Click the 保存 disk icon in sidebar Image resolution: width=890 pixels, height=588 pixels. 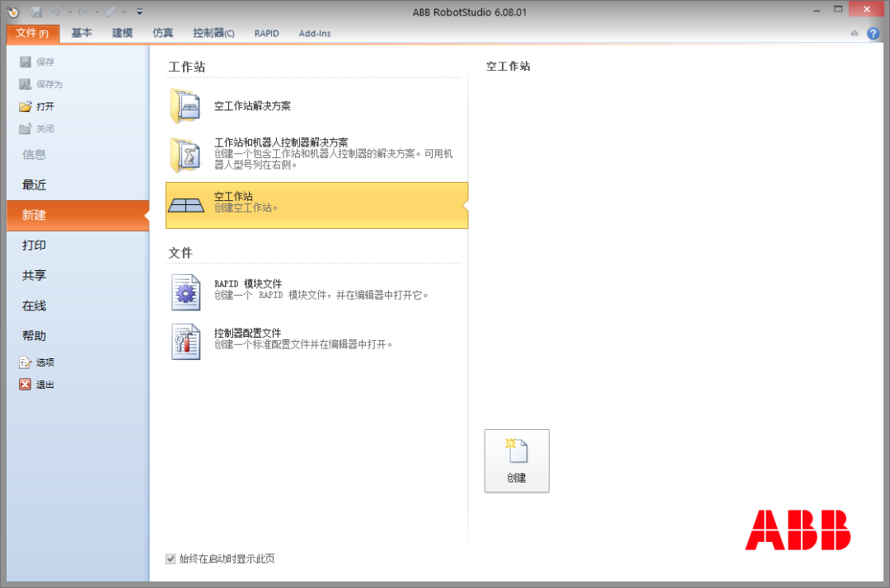26,62
